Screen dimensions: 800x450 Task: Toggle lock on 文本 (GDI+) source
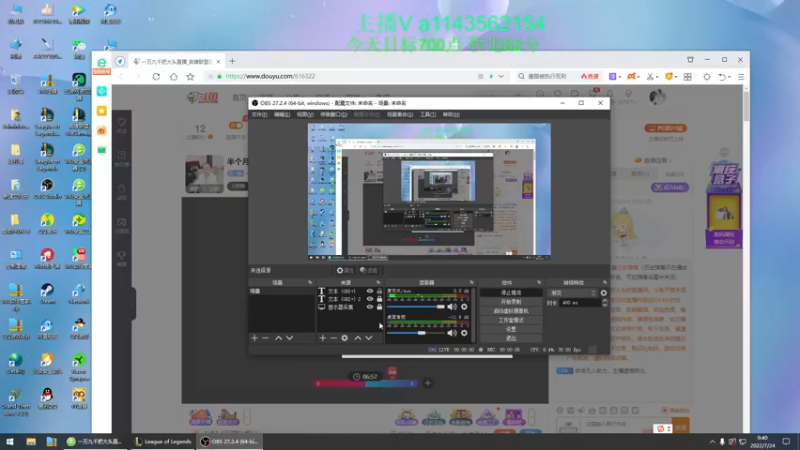(x=379, y=291)
